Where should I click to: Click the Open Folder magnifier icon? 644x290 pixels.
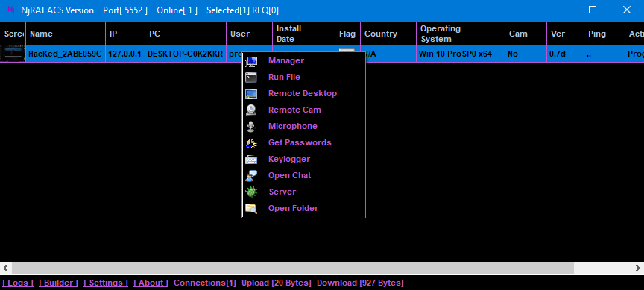(x=251, y=208)
